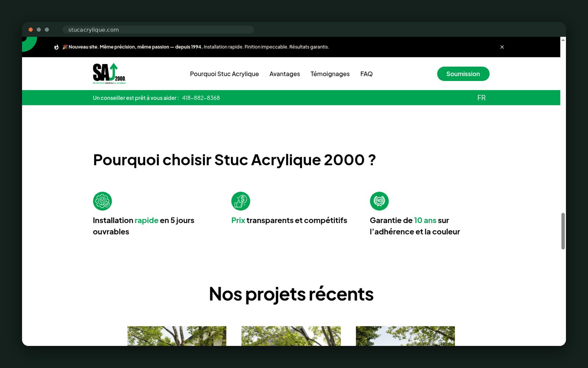Open the FAQ nav link
Screen dimensions: 588x368
366,74
